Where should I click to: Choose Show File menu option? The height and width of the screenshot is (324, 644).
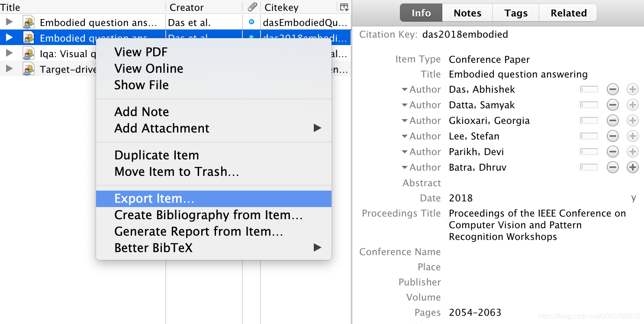pyautogui.click(x=213, y=85)
